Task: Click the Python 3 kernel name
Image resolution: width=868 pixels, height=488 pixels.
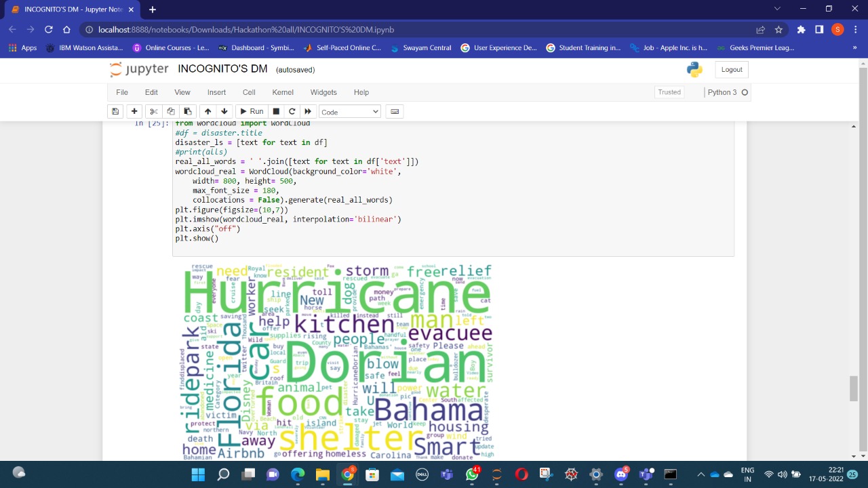Action: click(722, 92)
